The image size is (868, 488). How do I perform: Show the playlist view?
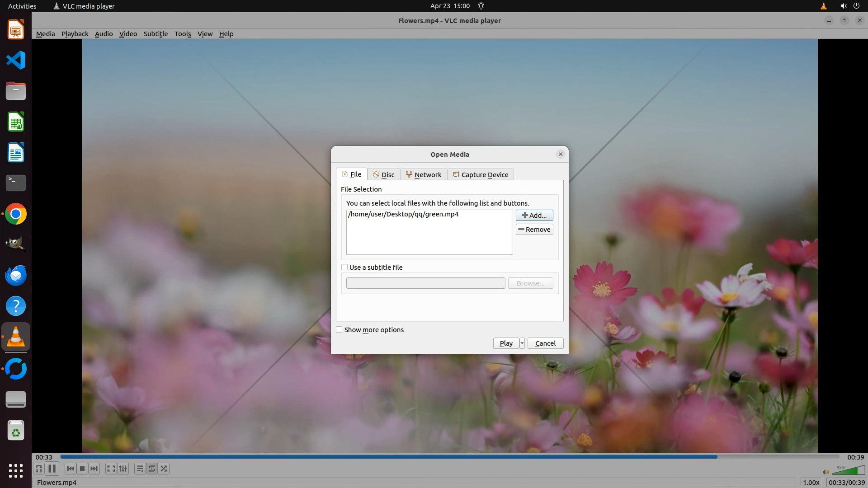pyautogui.click(x=140, y=469)
